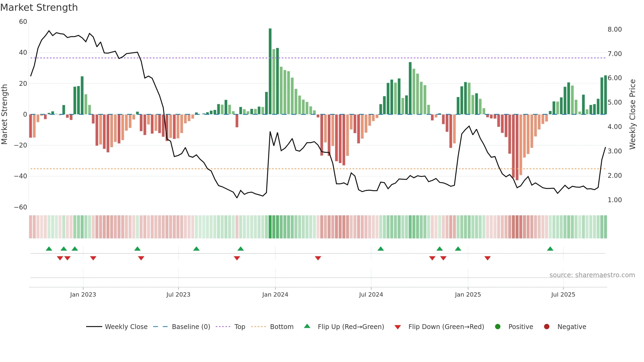Screen dimensions: 644x362
Task: Click the Market Strength chart title
Action: click(39, 8)
